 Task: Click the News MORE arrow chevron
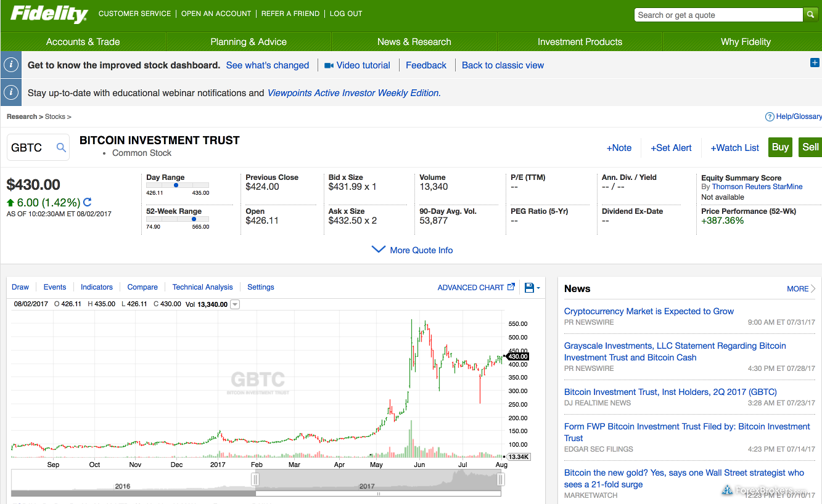point(814,288)
